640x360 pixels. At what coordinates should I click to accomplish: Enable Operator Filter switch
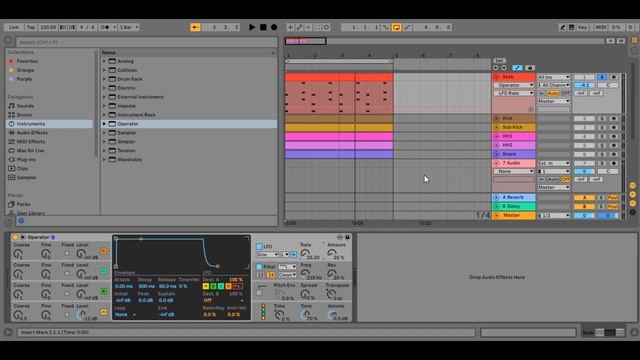pyautogui.click(x=259, y=267)
